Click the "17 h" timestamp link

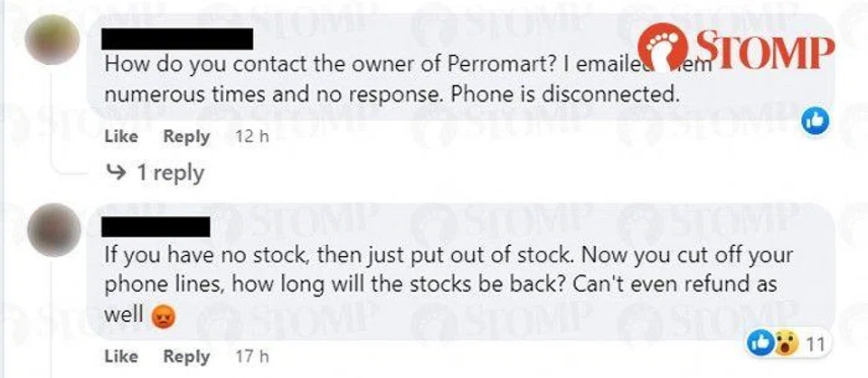(247, 355)
